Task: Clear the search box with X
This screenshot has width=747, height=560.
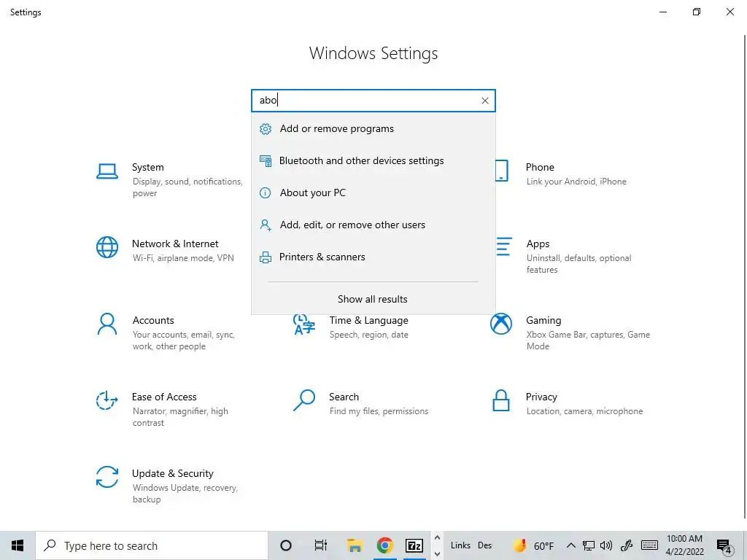Action: pyautogui.click(x=485, y=101)
